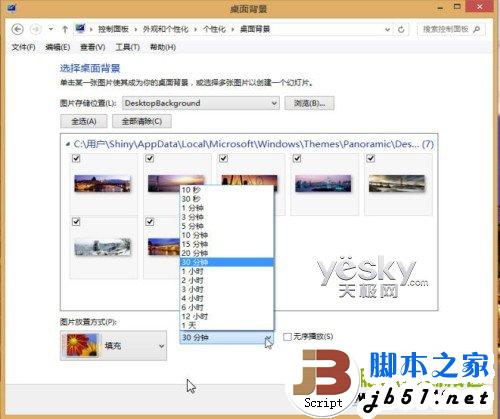Choose 1 天 interval option

pos(227,325)
